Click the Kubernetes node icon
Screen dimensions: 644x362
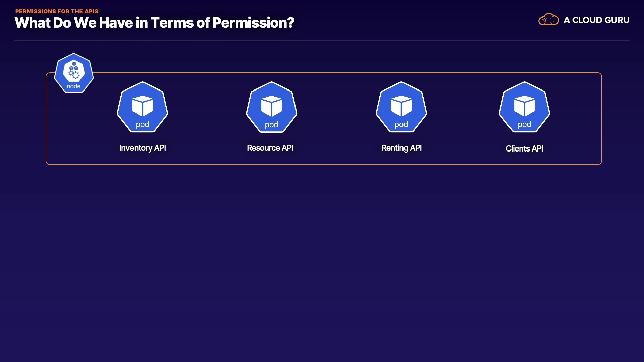[74, 73]
